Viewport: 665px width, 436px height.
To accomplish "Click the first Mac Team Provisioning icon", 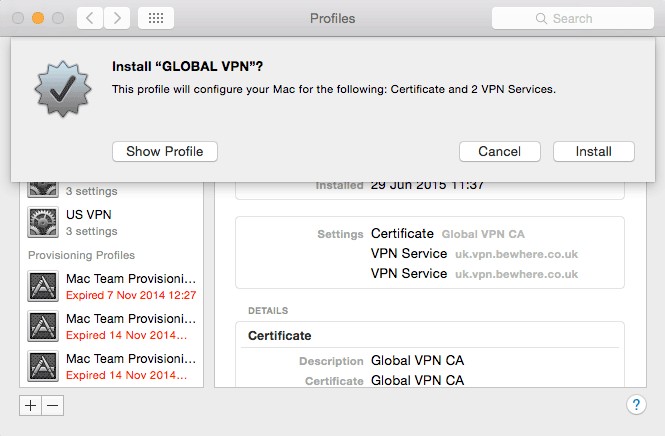I will 43,286.
